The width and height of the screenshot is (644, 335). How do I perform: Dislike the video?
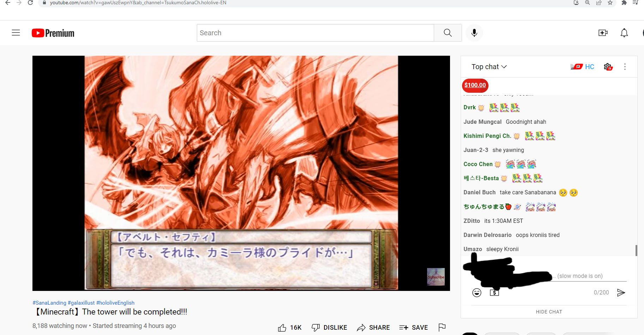pos(329,328)
